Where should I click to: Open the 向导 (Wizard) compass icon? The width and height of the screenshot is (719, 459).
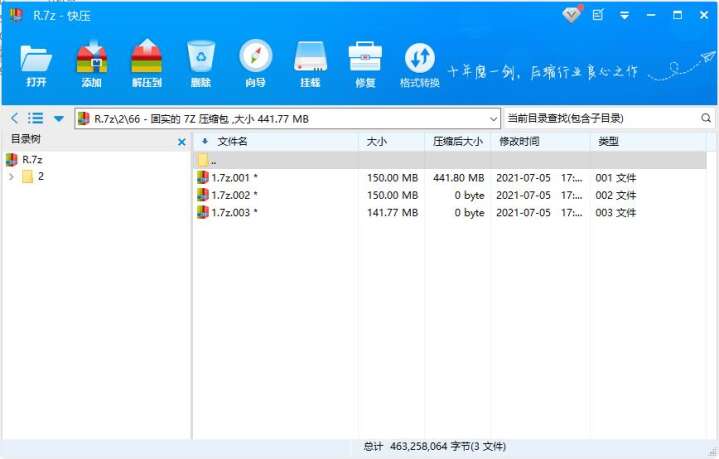[256, 62]
